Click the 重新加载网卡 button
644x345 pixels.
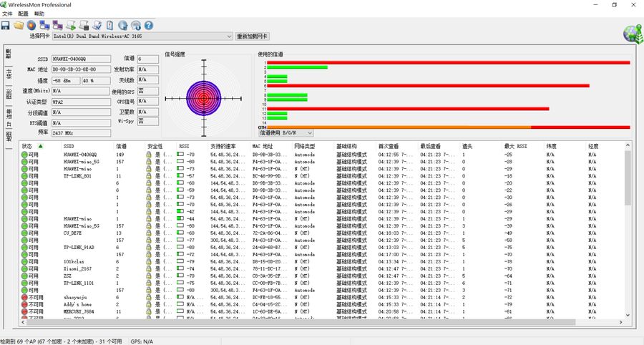pos(252,36)
